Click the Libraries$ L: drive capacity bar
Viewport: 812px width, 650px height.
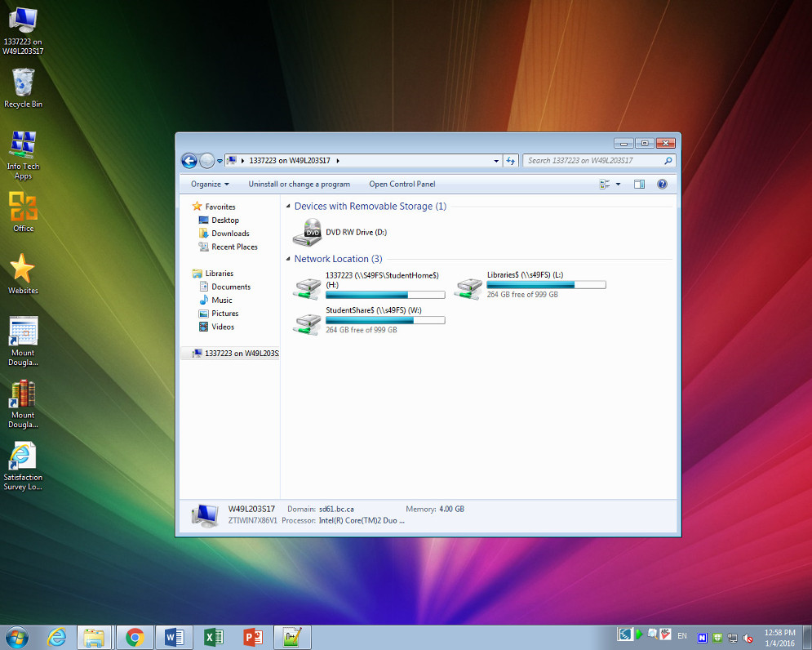(x=546, y=284)
